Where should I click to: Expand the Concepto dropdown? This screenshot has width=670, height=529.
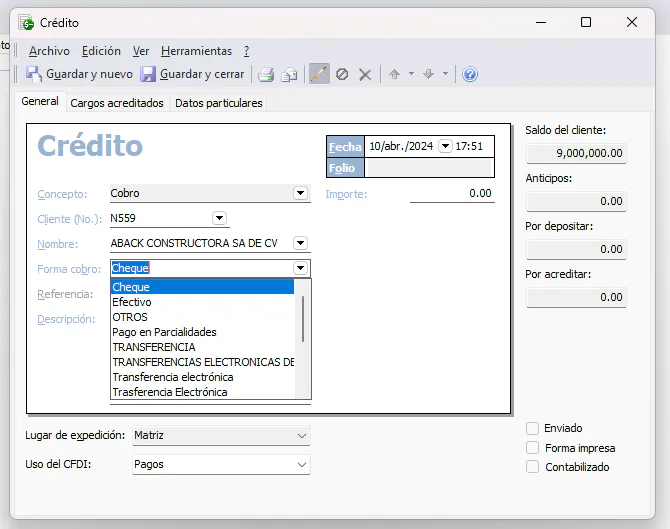[x=300, y=193]
